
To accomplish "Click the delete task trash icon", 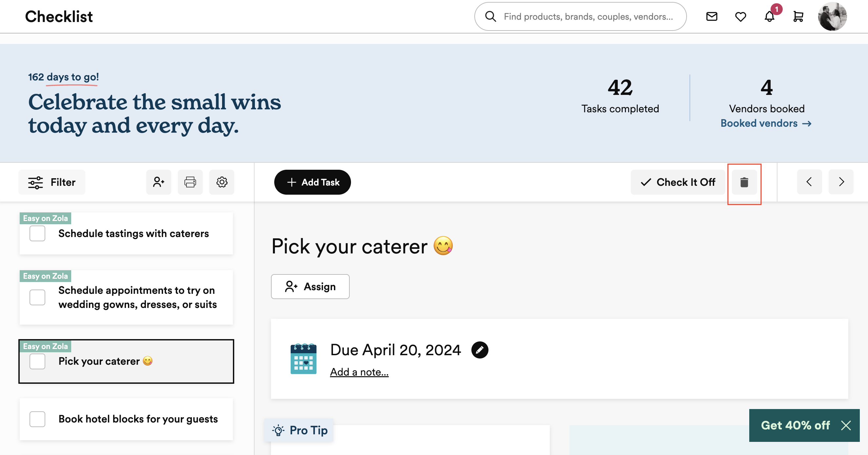I will tap(744, 182).
